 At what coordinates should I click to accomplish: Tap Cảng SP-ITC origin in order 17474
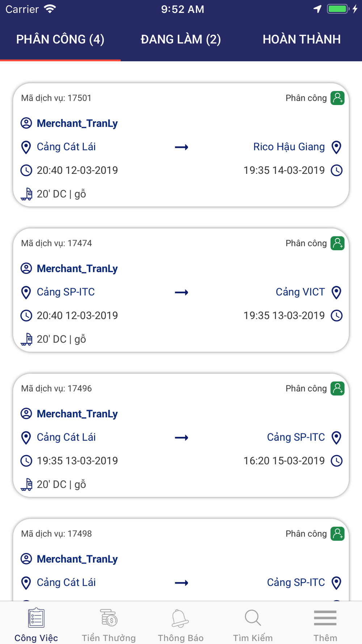tap(66, 292)
